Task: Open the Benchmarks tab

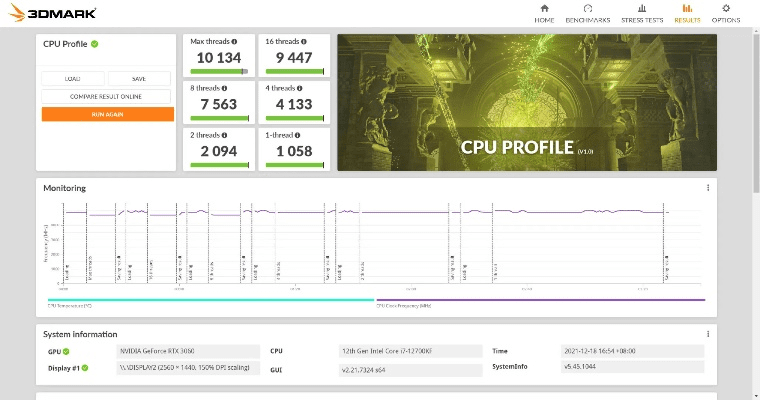Action: (589, 13)
